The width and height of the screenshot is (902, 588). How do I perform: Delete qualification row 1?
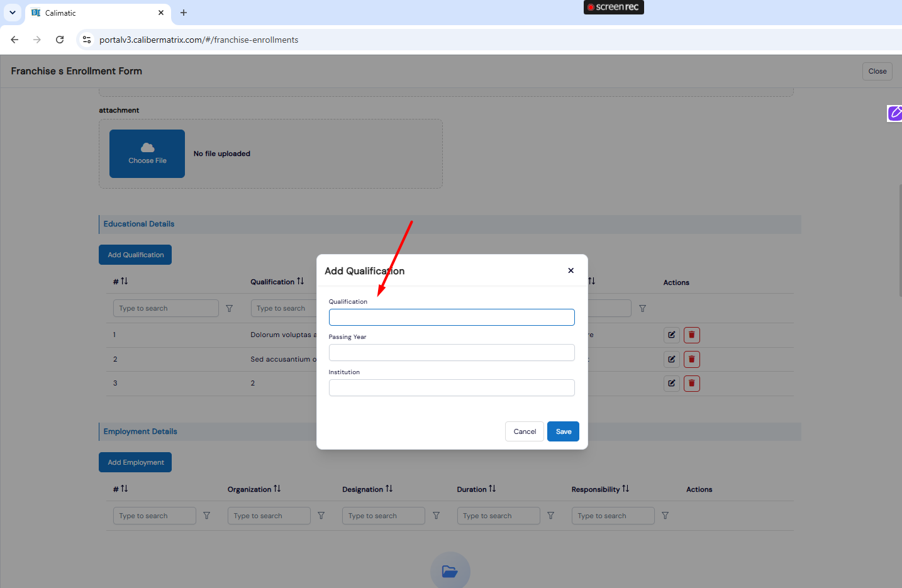pyautogui.click(x=692, y=335)
